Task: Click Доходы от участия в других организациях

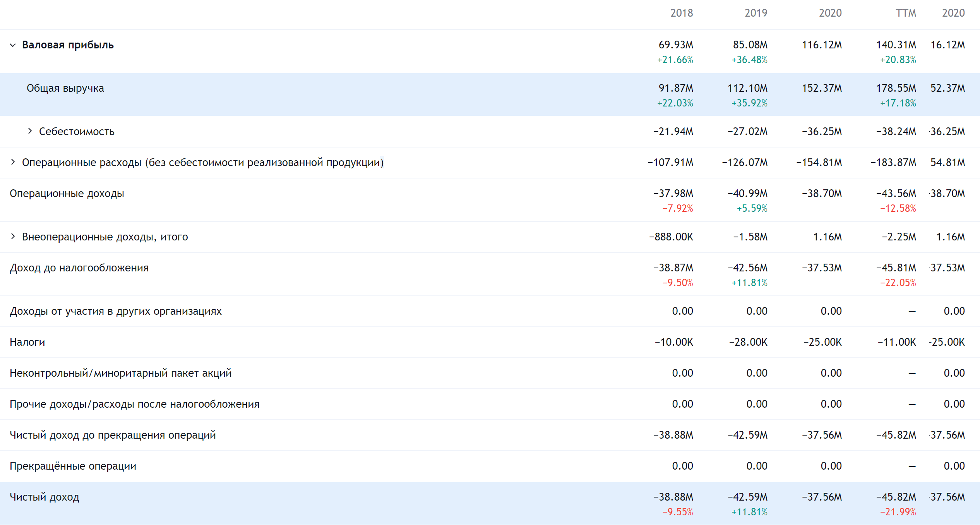Action: click(x=116, y=311)
